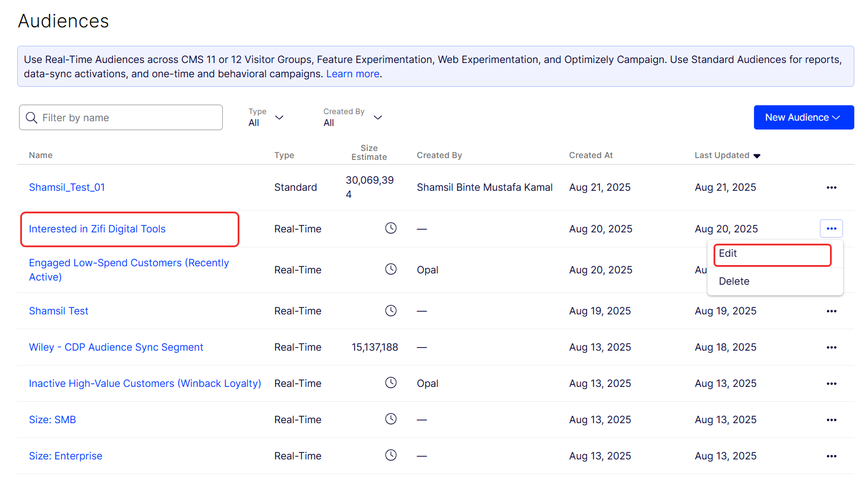868x482 pixels.
Task: Click the sort arrow beside Last Updated
Action: tap(757, 156)
